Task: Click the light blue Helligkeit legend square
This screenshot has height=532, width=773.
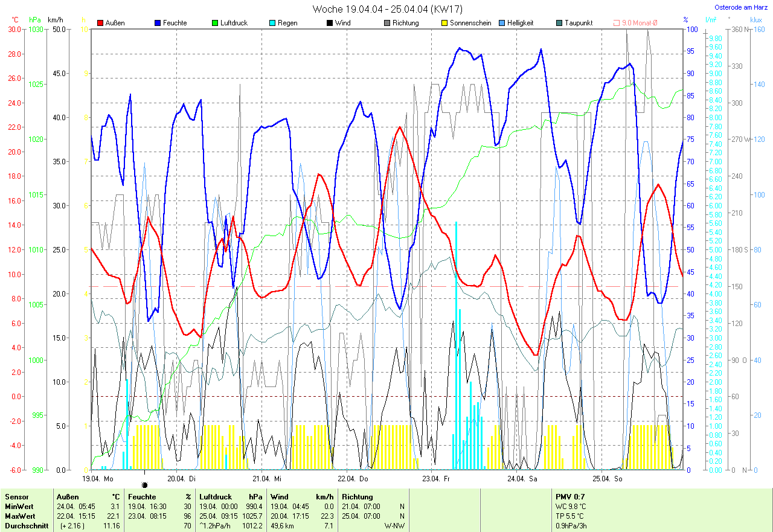Action: coord(502,23)
